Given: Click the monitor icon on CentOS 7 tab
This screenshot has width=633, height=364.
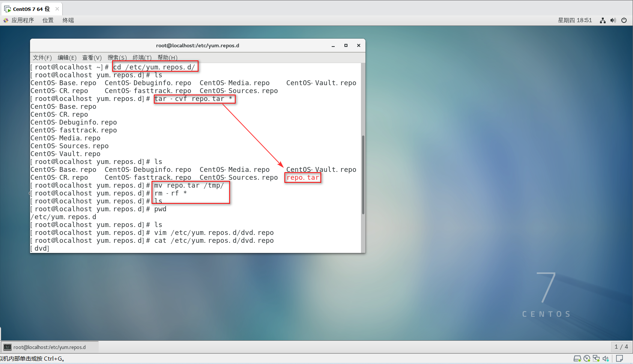Looking at the screenshot, I should pyautogui.click(x=7, y=9).
